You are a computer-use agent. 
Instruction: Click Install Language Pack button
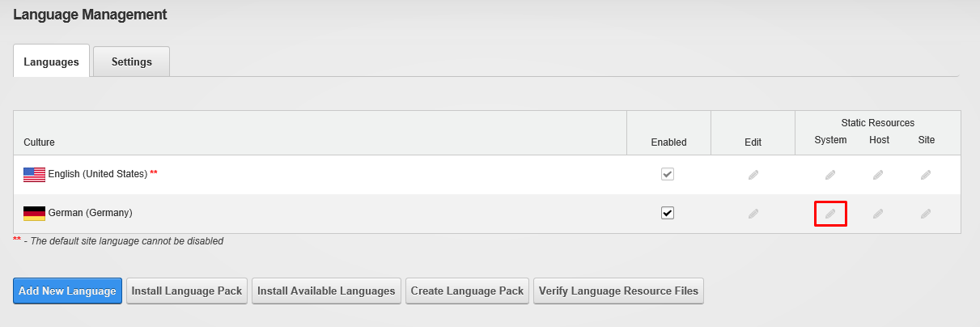click(x=187, y=291)
